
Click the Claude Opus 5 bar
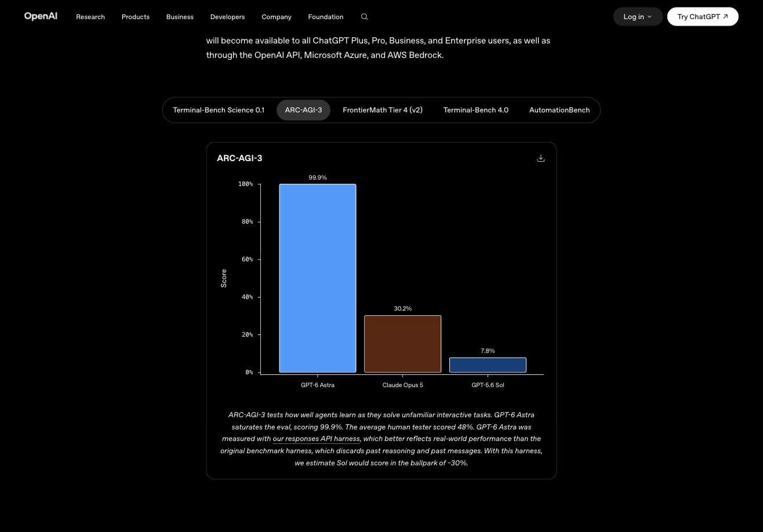[403, 344]
